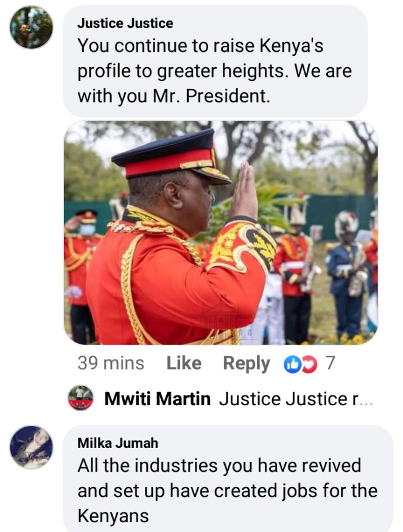This screenshot has width=403, height=532.
Task: Click the red heart reaction icon
Action: tap(310, 364)
